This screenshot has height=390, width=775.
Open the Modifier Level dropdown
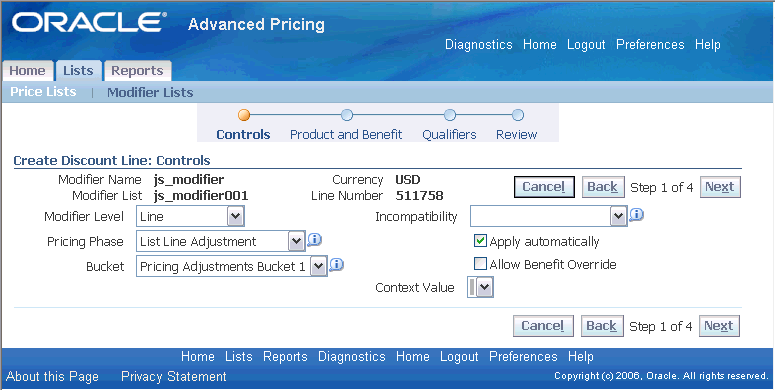pyautogui.click(x=190, y=217)
